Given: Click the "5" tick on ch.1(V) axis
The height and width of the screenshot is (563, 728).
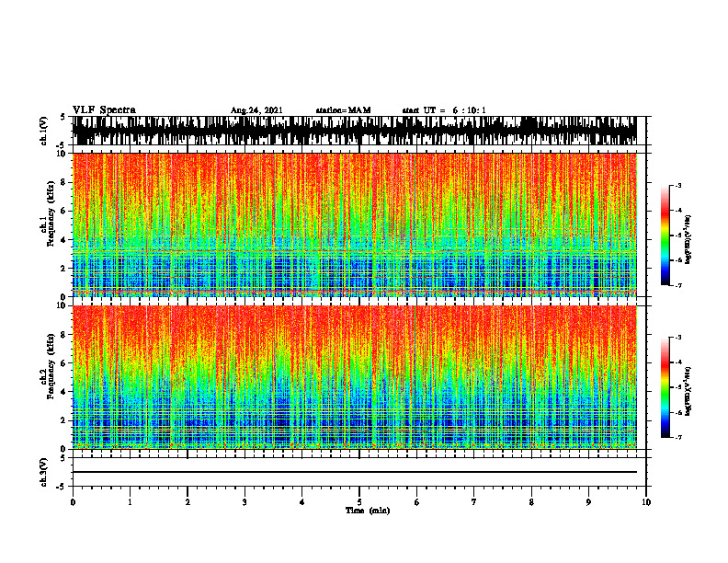Looking at the screenshot, I should (x=63, y=118).
